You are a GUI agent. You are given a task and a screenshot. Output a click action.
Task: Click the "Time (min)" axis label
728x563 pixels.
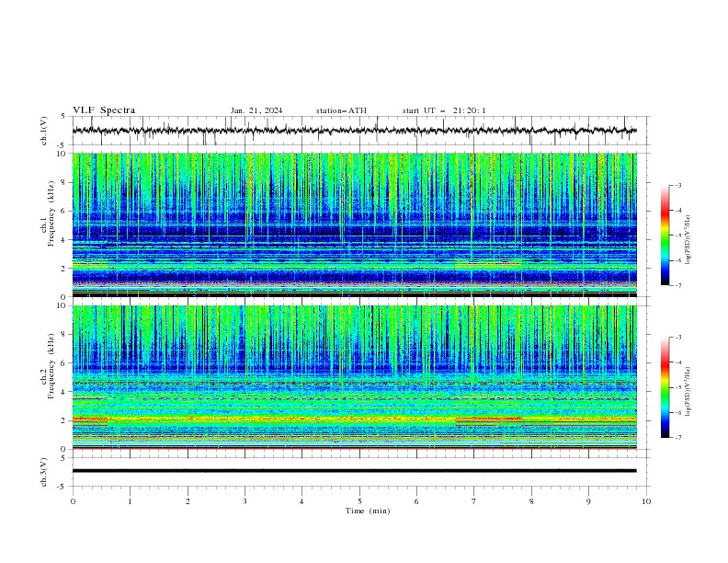[368, 511]
